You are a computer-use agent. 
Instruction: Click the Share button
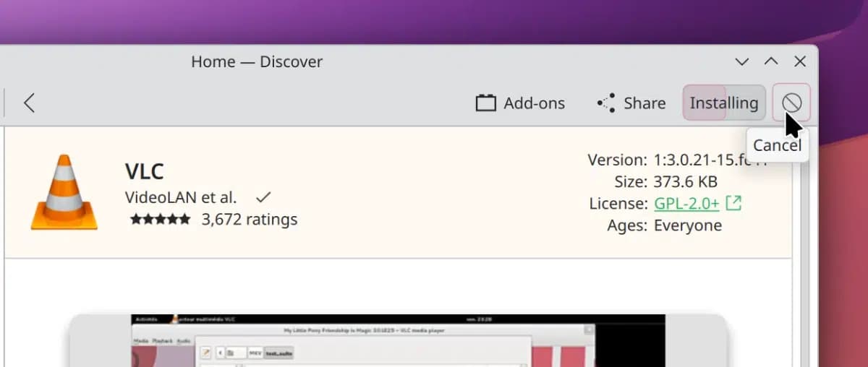pyautogui.click(x=631, y=103)
